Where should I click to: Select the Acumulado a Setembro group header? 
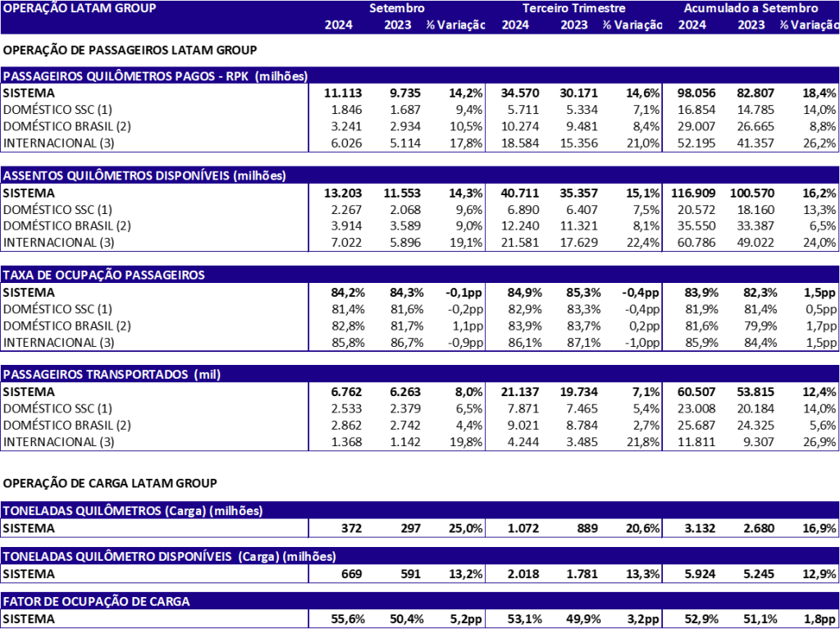pyautogui.click(x=751, y=8)
